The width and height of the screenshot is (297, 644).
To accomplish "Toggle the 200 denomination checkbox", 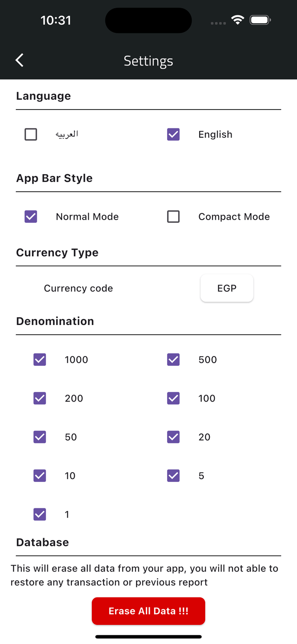I will (x=40, y=398).
